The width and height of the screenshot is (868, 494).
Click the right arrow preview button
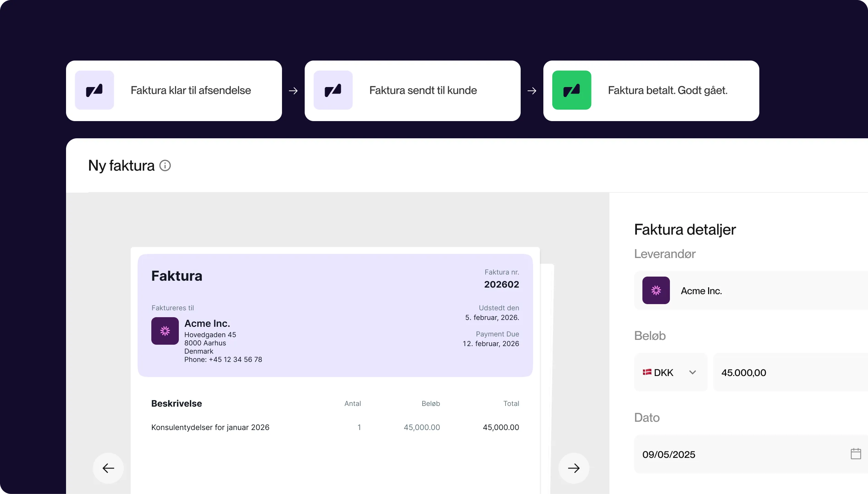click(574, 468)
